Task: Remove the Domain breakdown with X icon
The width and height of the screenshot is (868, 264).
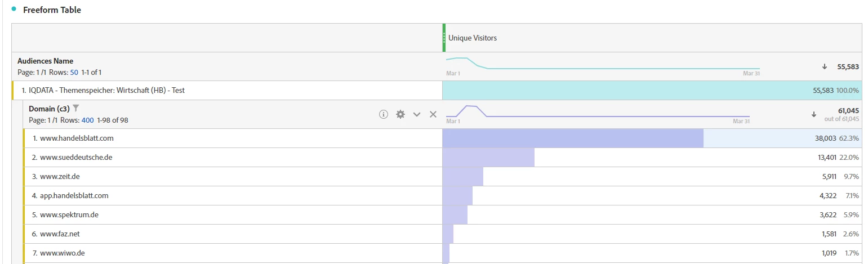Action: (433, 114)
